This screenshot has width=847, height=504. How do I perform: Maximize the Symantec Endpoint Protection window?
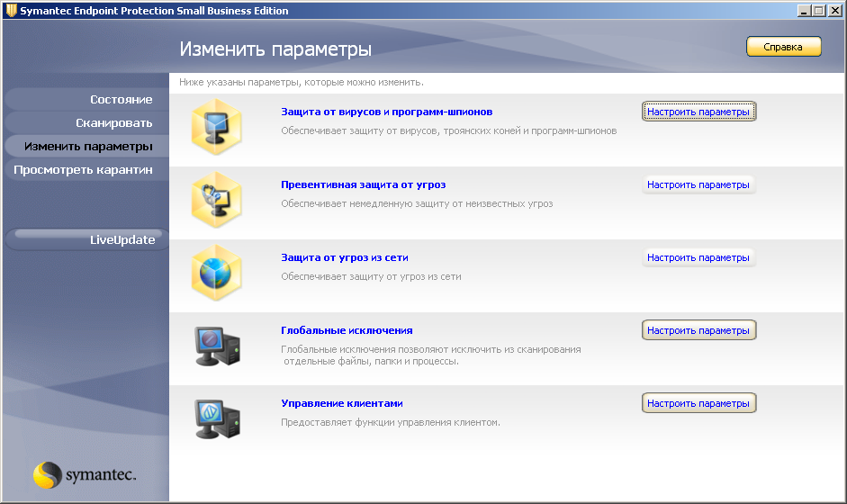[819, 10]
